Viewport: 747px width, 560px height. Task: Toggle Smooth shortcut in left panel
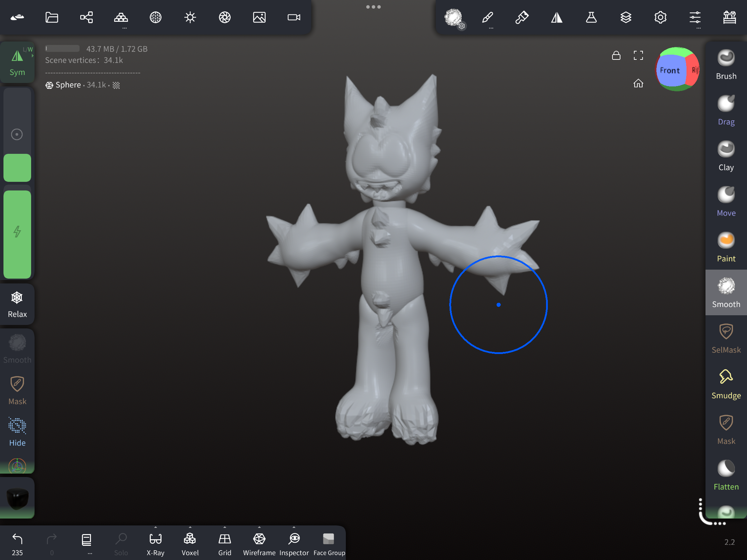point(17,349)
